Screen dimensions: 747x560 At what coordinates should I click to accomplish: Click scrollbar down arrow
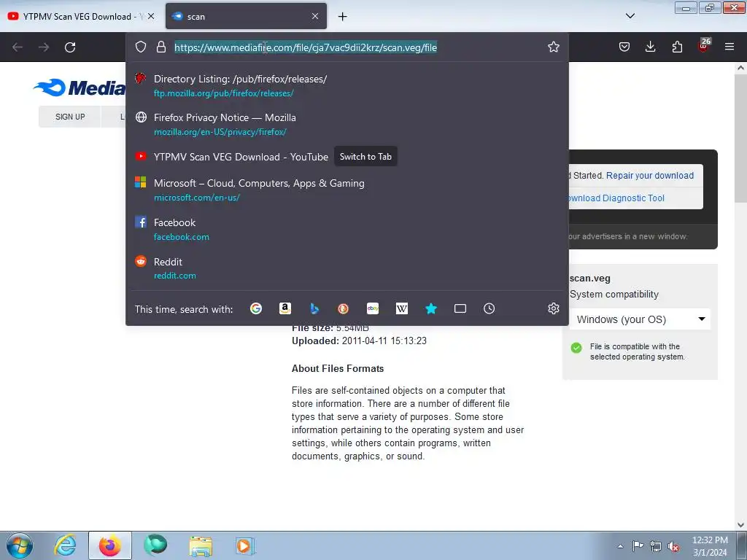(x=740, y=524)
